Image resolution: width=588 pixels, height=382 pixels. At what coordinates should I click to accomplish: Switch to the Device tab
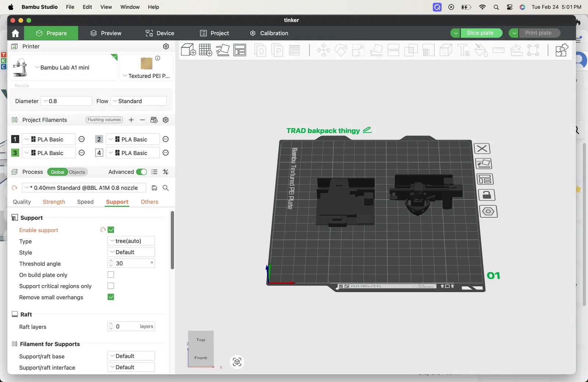click(x=160, y=33)
